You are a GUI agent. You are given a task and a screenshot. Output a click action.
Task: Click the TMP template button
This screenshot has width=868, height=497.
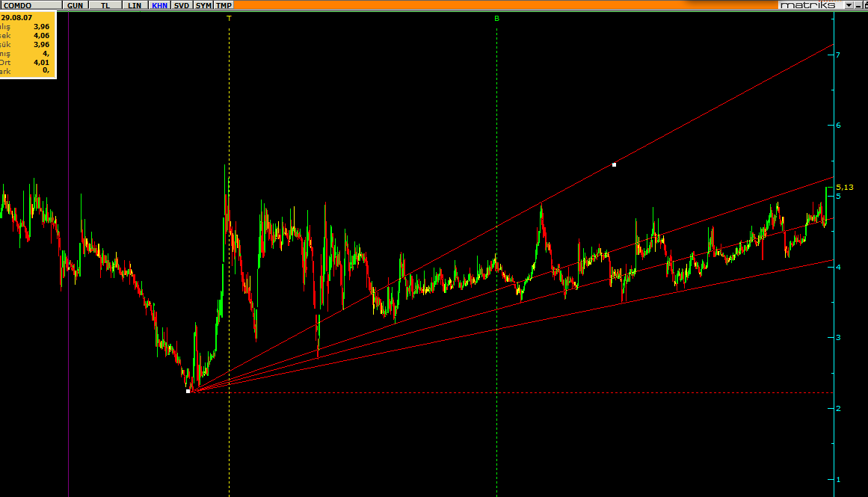[x=224, y=5]
